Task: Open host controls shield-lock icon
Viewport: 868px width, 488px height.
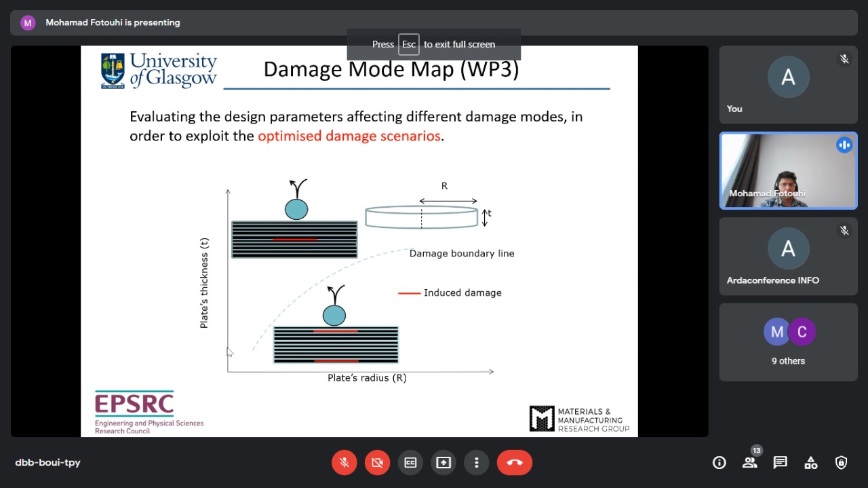Action: click(842, 463)
